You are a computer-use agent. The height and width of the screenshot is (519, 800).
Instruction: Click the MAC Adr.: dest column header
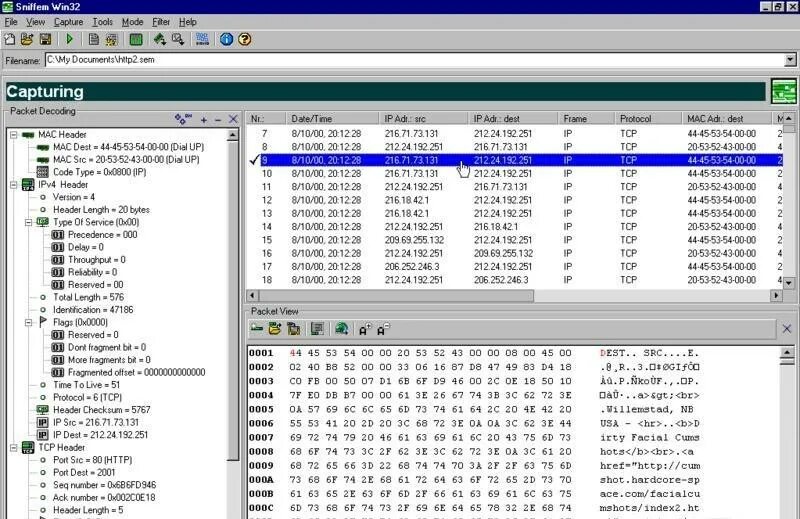727,119
